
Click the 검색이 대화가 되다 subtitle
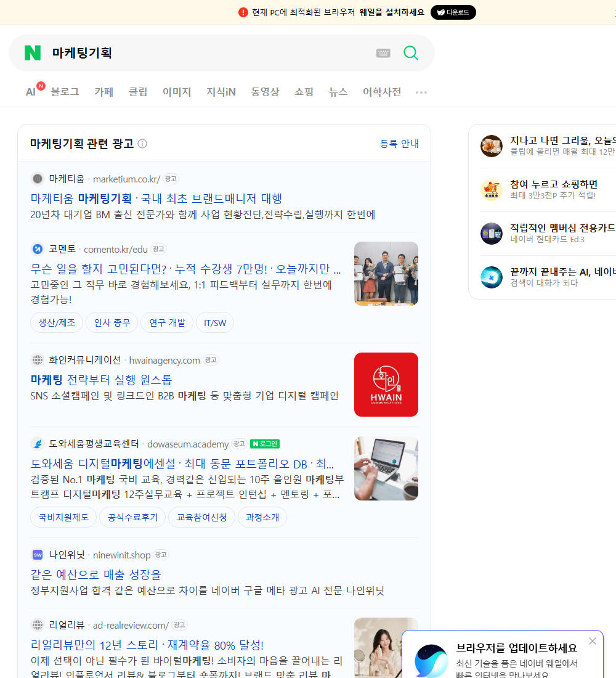[x=544, y=283]
